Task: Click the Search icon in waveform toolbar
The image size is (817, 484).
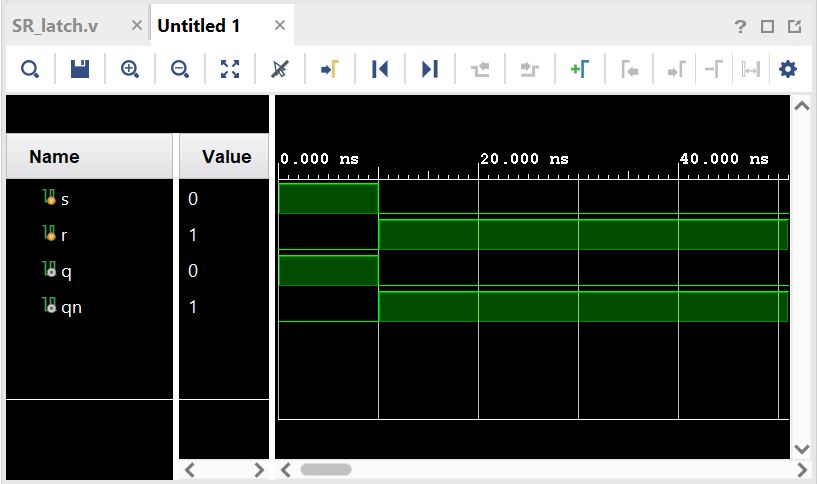Action: point(30,69)
